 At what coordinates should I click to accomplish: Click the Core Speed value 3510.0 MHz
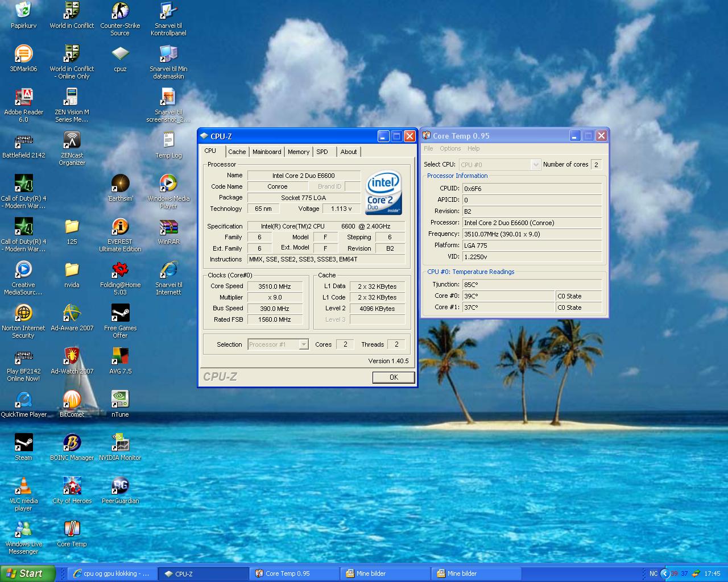point(274,286)
